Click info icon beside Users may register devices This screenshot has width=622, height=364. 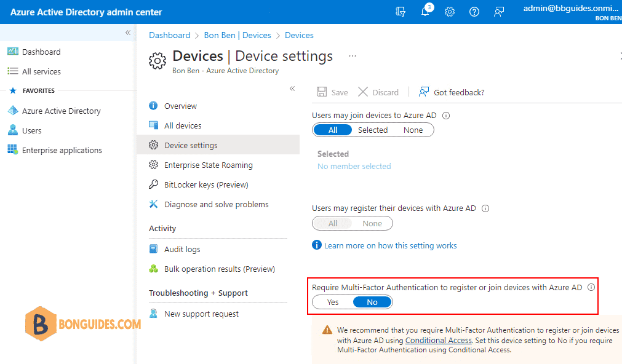click(485, 208)
